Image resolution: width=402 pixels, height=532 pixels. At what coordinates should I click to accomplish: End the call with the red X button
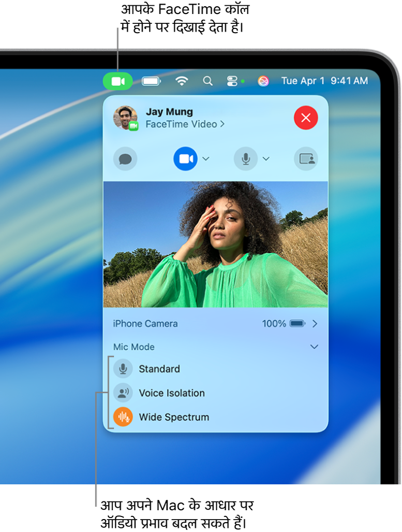(306, 118)
